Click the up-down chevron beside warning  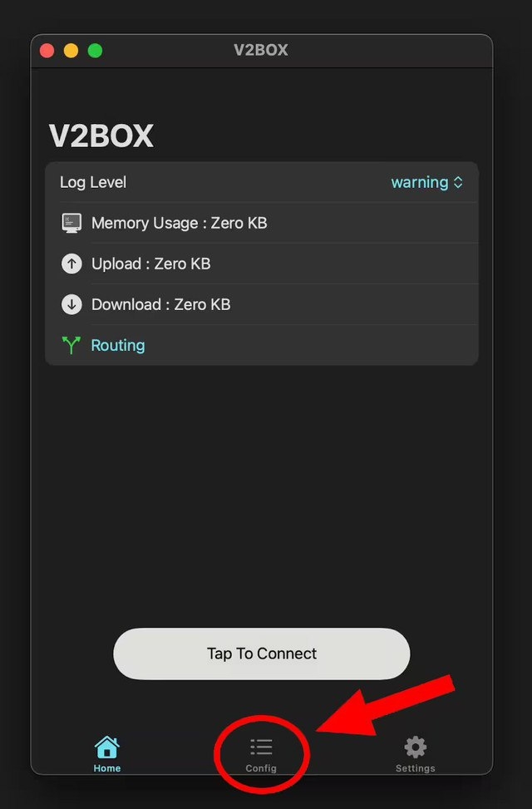(x=458, y=182)
